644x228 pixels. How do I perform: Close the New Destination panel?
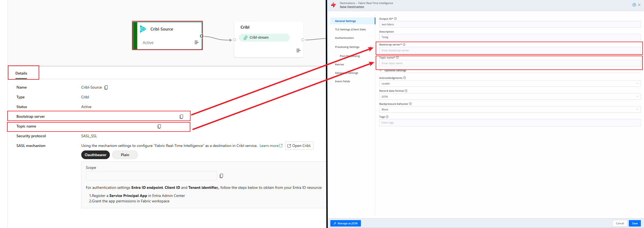pos(639,5)
